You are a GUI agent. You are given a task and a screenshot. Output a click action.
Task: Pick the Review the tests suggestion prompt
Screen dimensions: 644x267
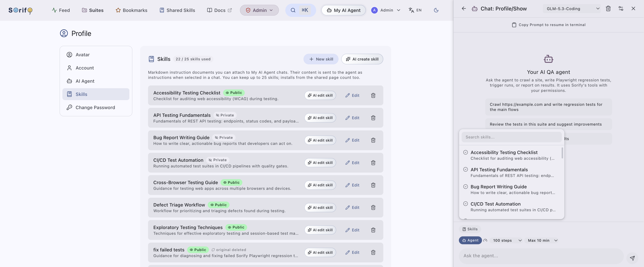[x=548, y=124]
